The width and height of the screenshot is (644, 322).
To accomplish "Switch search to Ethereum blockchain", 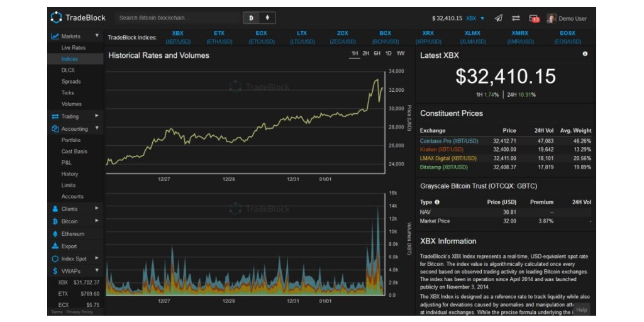I will (267, 18).
